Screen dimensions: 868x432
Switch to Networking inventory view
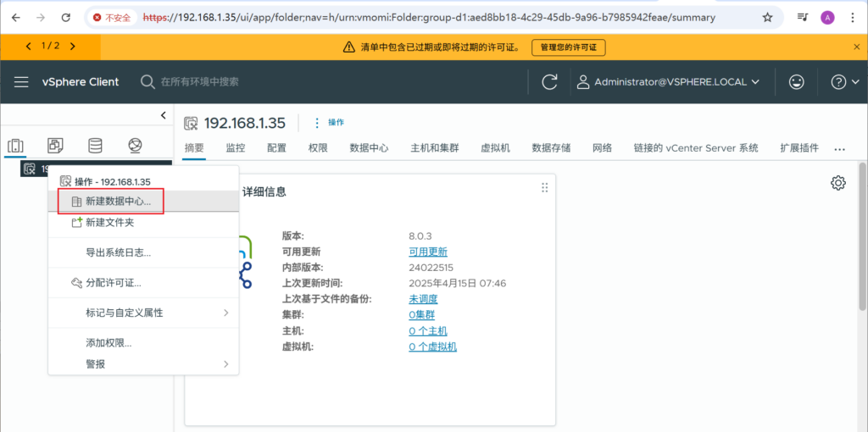(x=135, y=146)
